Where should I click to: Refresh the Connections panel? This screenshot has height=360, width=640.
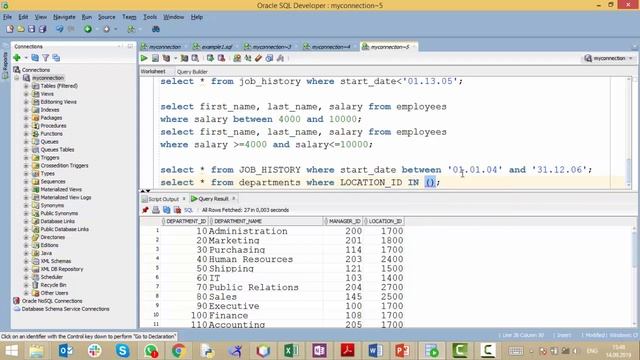click(35, 58)
